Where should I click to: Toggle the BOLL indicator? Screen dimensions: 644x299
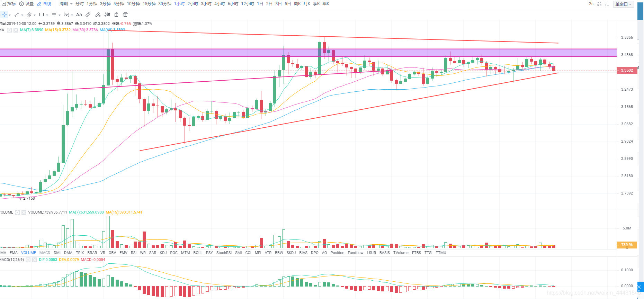pos(198,253)
